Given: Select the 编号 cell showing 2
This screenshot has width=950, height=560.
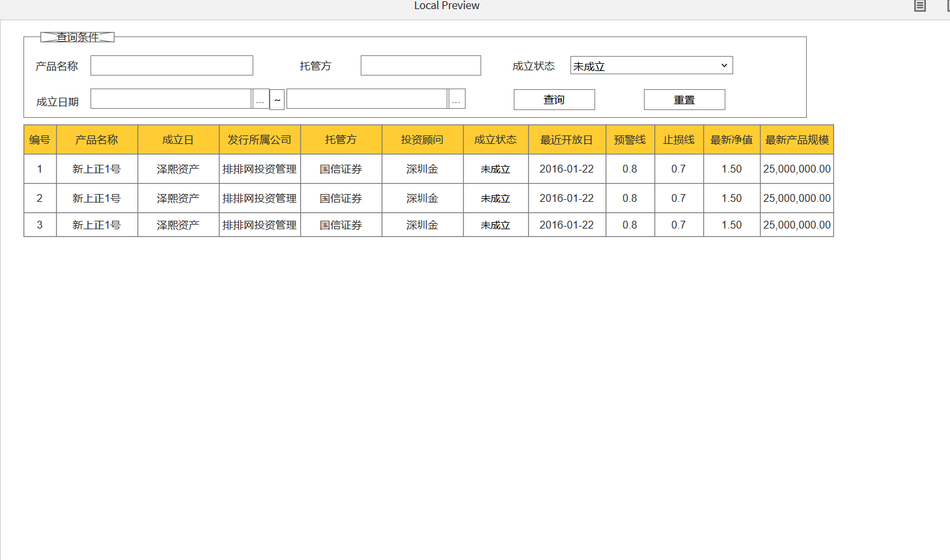Looking at the screenshot, I should coord(40,198).
